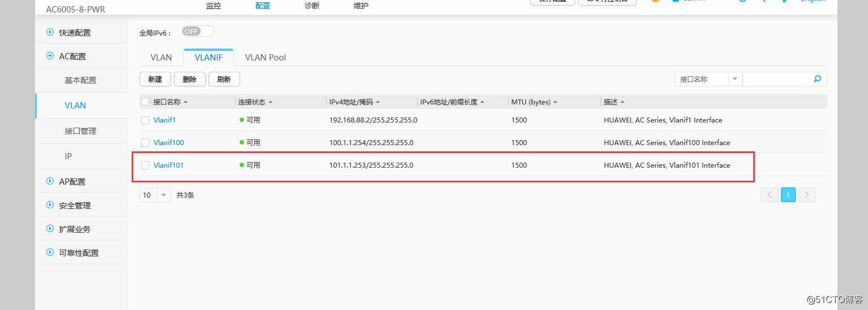Focus the search text input field
868x310 pixels.
(x=776, y=79)
